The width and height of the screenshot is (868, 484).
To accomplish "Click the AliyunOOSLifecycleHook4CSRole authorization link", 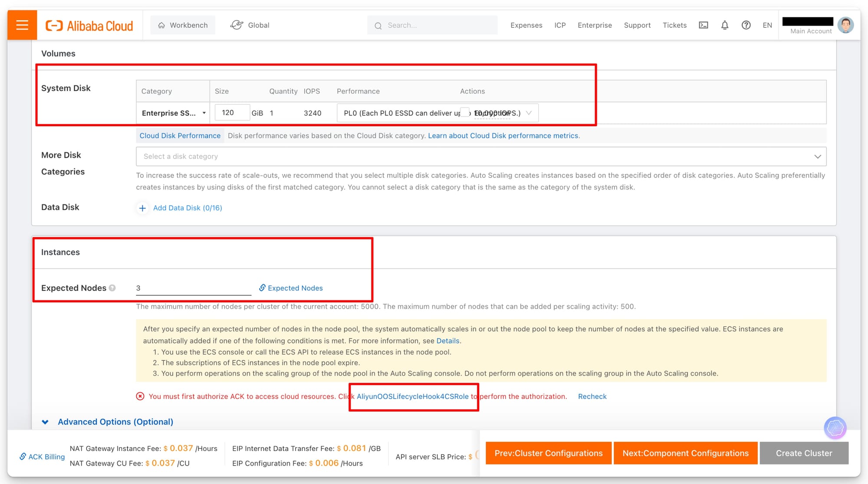I will 412,396.
